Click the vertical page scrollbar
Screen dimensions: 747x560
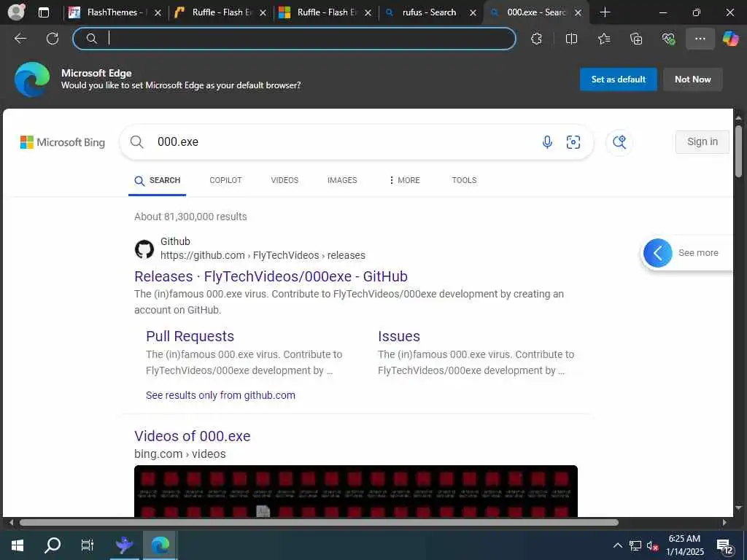[738, 152]
